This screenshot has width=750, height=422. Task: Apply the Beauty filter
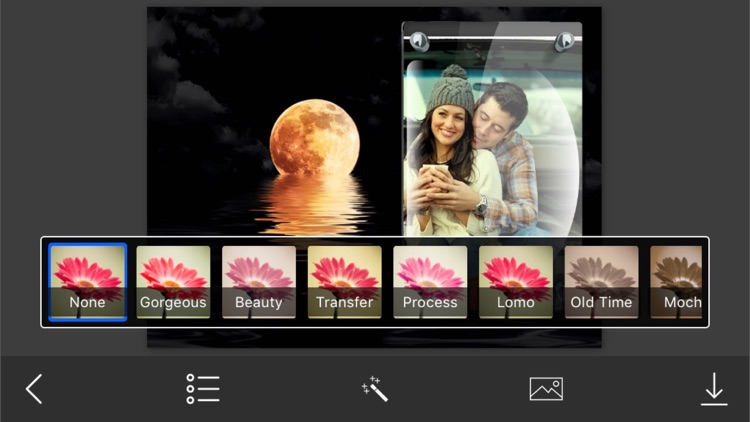(259, 282)
